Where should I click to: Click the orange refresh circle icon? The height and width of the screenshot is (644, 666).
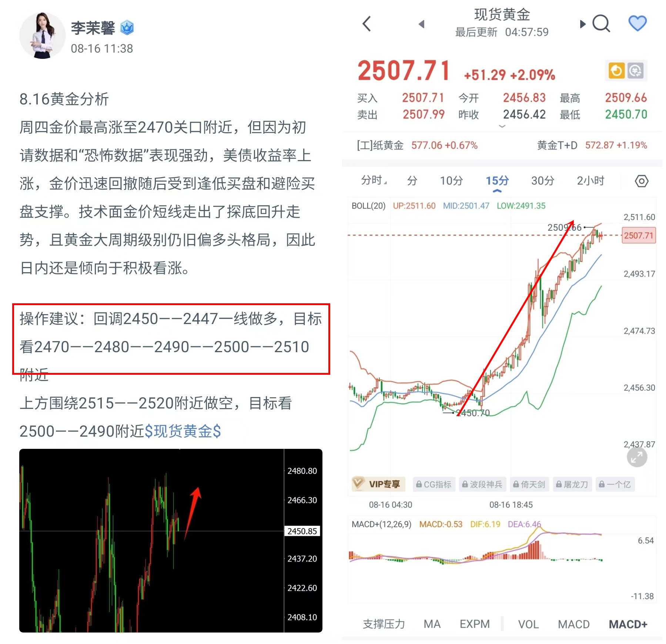pos(616,70)
